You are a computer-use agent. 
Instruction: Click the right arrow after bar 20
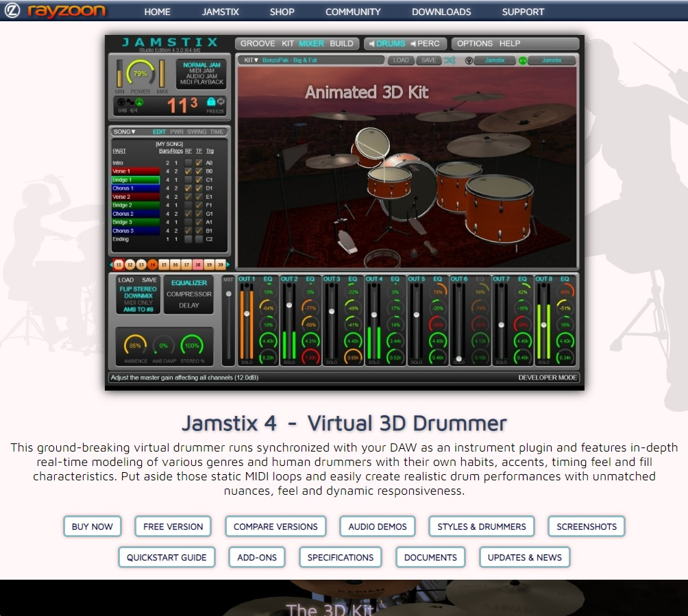tap(228, 264)
